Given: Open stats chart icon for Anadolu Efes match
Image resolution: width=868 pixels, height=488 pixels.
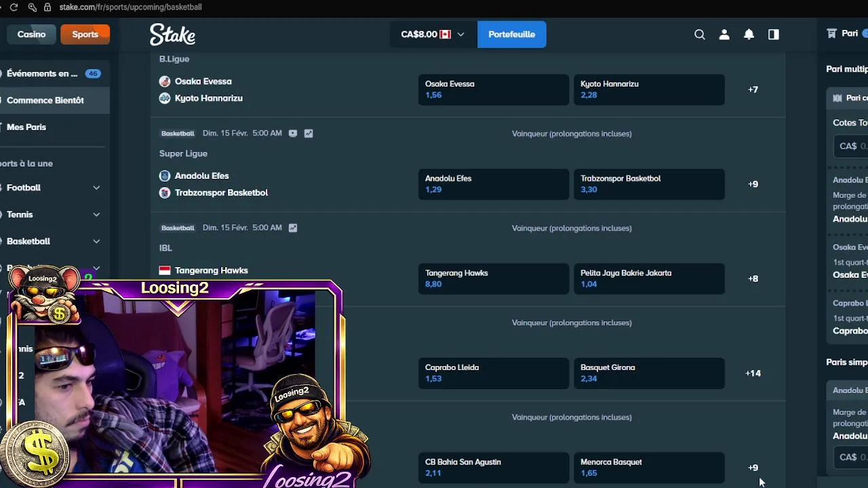Looking at the screenshot, I should pyautogui.click(x=309, y=134).
